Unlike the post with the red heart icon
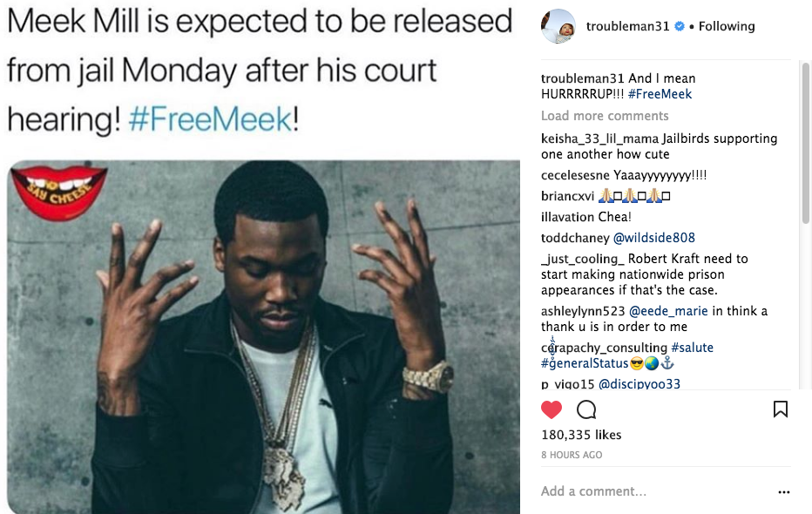The height and width of the screenshot is (514, 812). click(551, 409)
